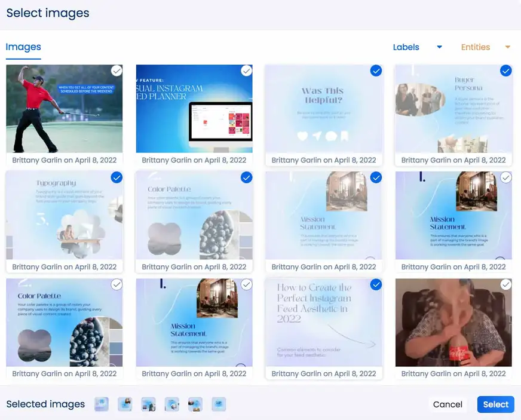
Task: Select the unchecked Mission Statement image
Action: 506,177
